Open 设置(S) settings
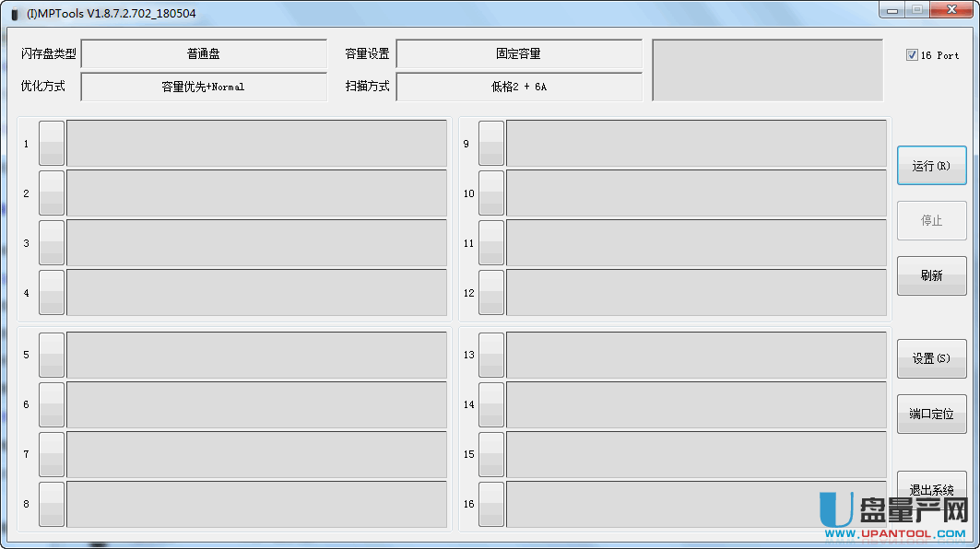Image resolution: width=980 pixels, height=549 pixels. click(x=931, y=358)
